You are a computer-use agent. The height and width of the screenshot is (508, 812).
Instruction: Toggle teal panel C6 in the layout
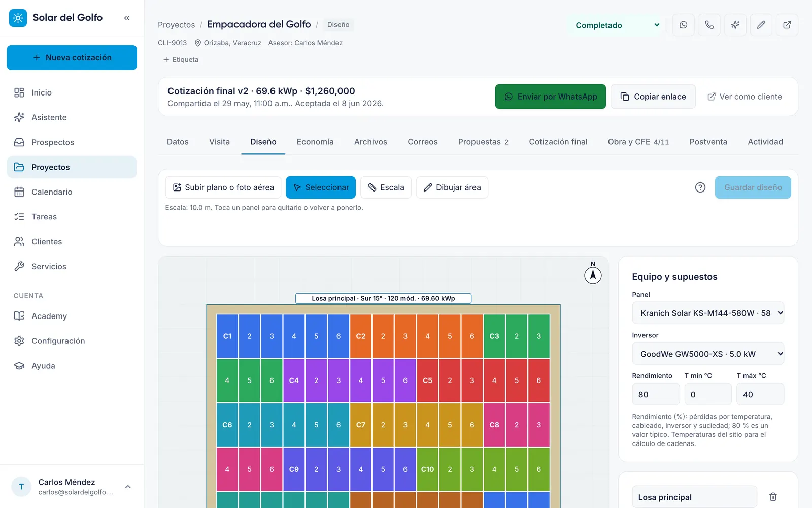(227, 425)
